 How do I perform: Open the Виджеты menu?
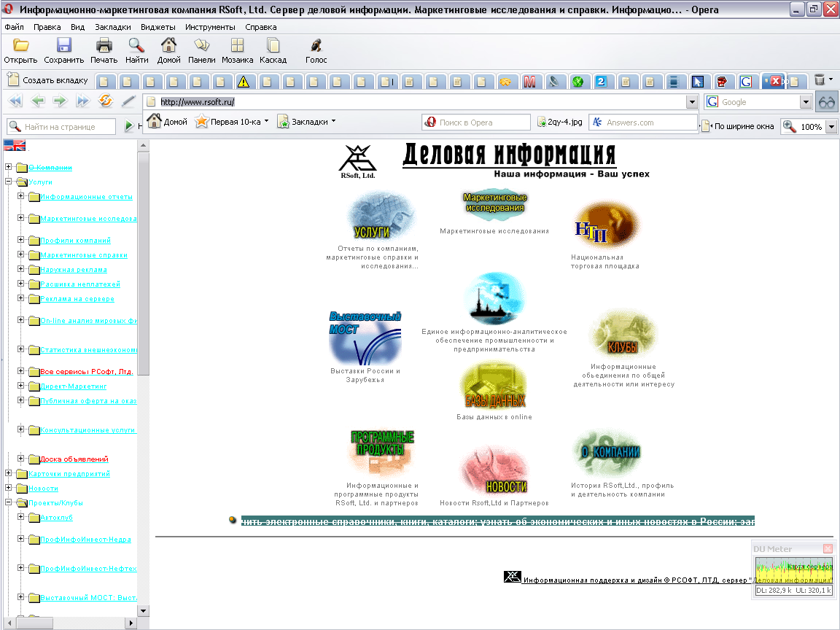[157, 27]
